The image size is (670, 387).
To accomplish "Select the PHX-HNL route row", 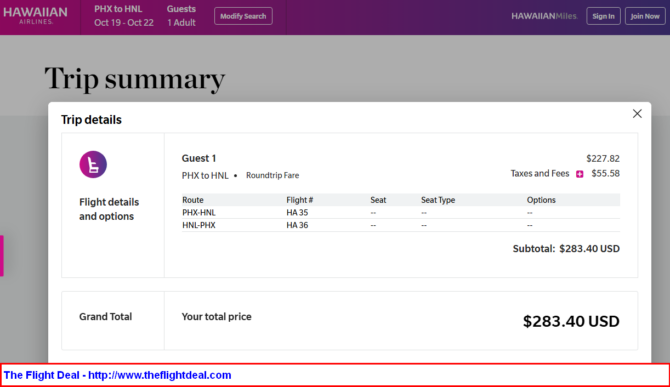I will point(401,212).
